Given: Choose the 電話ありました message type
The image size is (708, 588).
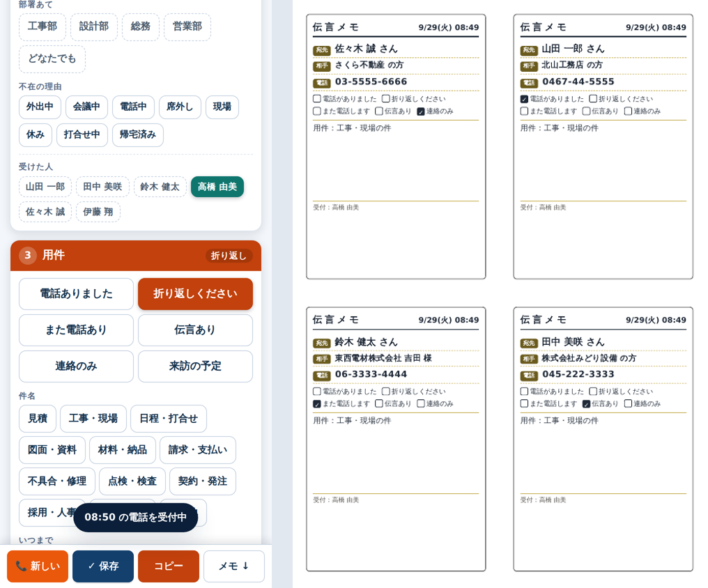Looking at the screenshot, I should (x=77, y=294).
